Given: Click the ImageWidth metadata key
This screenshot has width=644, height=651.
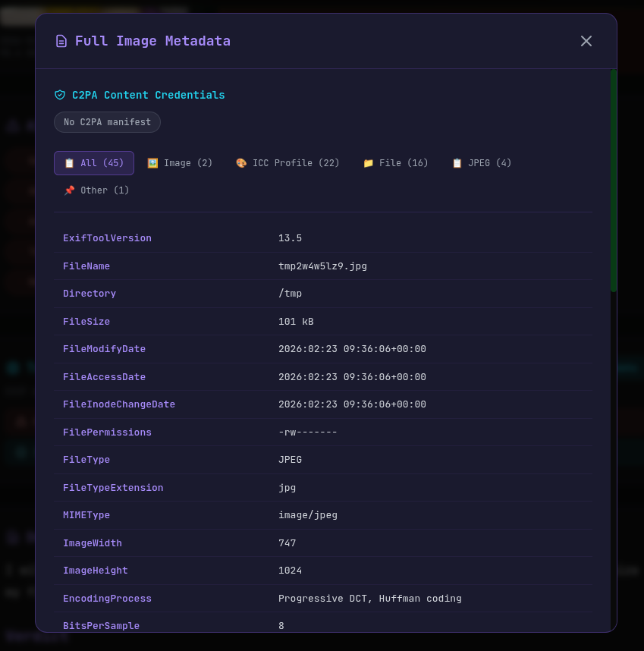Looking at the screenshot, I should point(93,542).
